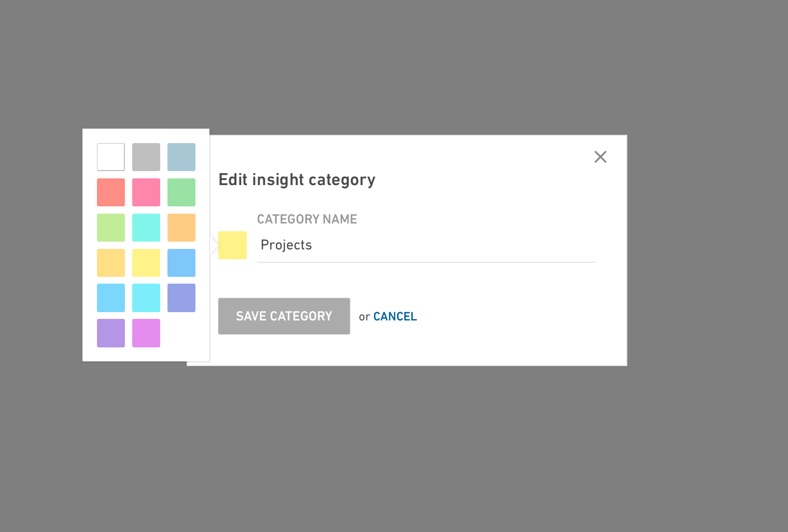Viewport: 788px width, 532px height.
Task: Choose the mint green swatch
Action: coord(181,192)
